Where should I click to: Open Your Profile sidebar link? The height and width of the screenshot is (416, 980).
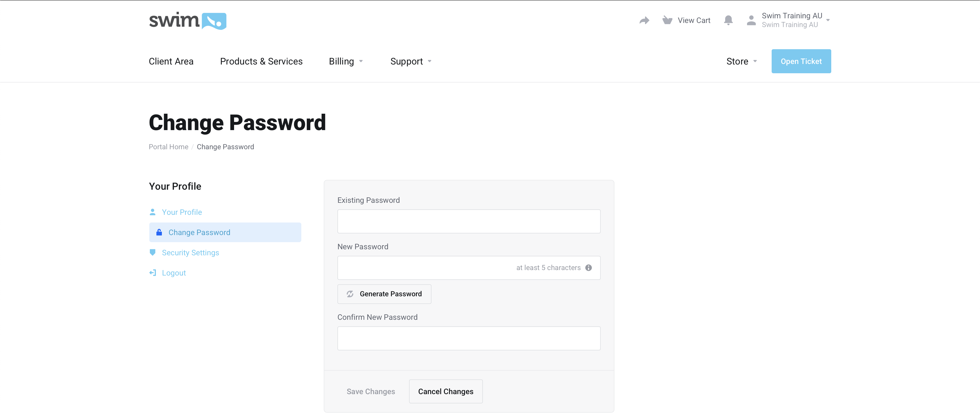tap(182, 212)
